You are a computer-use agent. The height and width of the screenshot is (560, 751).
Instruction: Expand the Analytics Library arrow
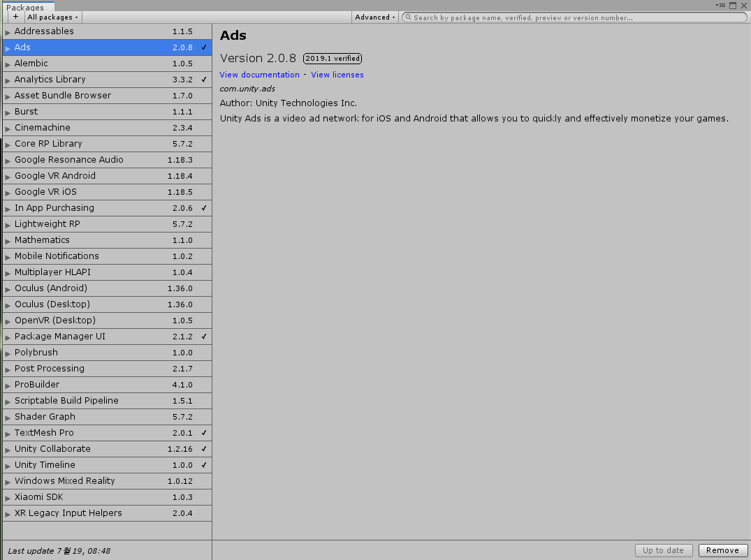point(8,80)
